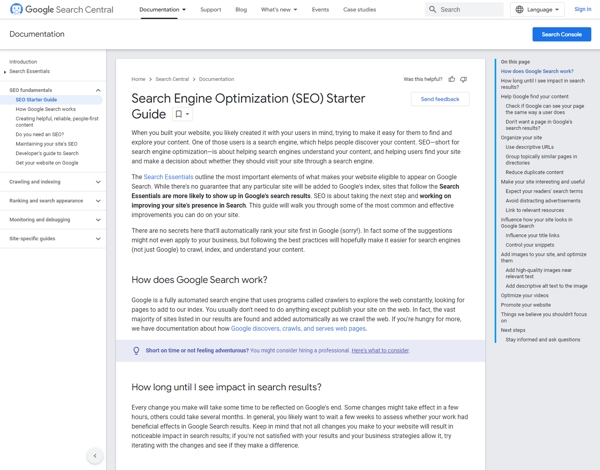Follow the Search Essentials inline link

168,177
